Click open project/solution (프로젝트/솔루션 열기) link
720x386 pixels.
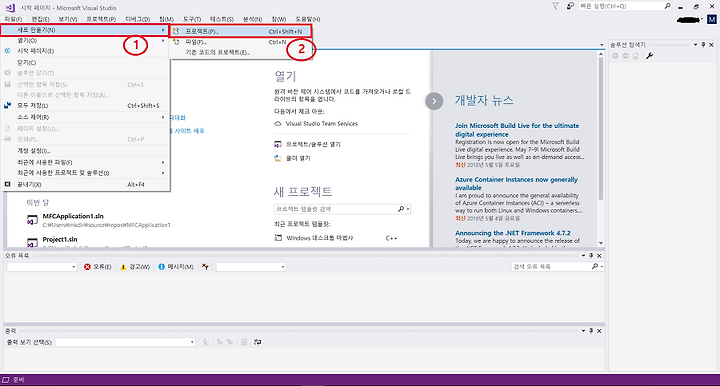coord(313,145)
